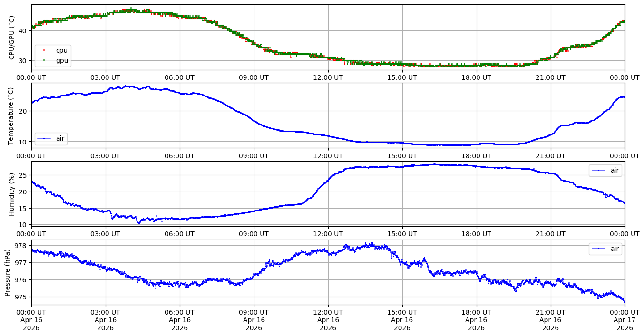Click the 978 tick on Pressure axis
644x336 pixels.
(20, 246)
